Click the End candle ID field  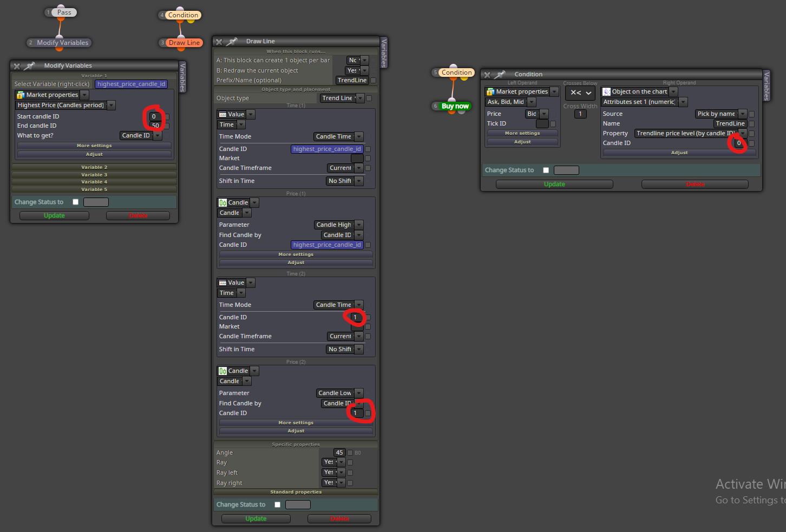pyautogui.click(x=156, y=126)
